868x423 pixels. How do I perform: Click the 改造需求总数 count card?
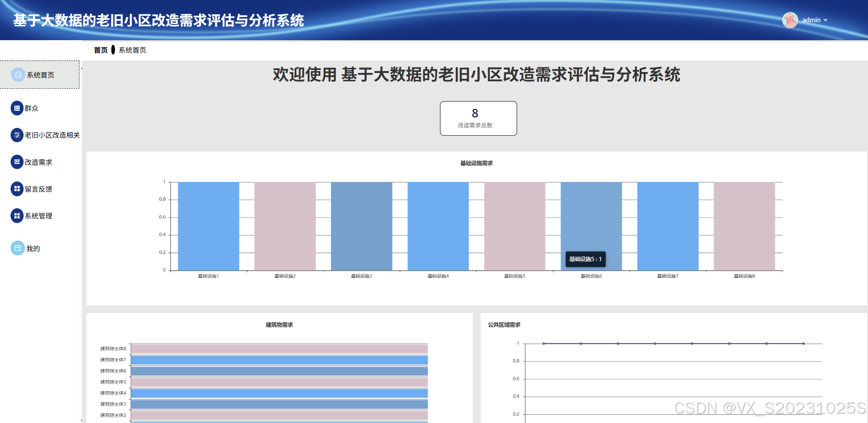tap(478, 118)
